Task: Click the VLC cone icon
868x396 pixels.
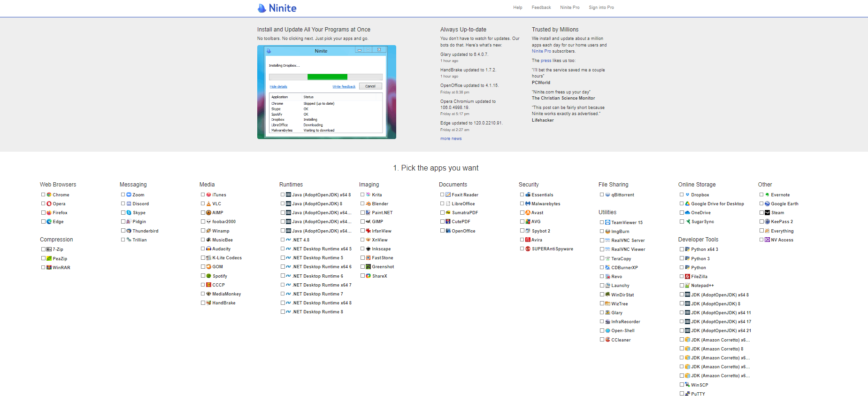Action: pos(208,204)
